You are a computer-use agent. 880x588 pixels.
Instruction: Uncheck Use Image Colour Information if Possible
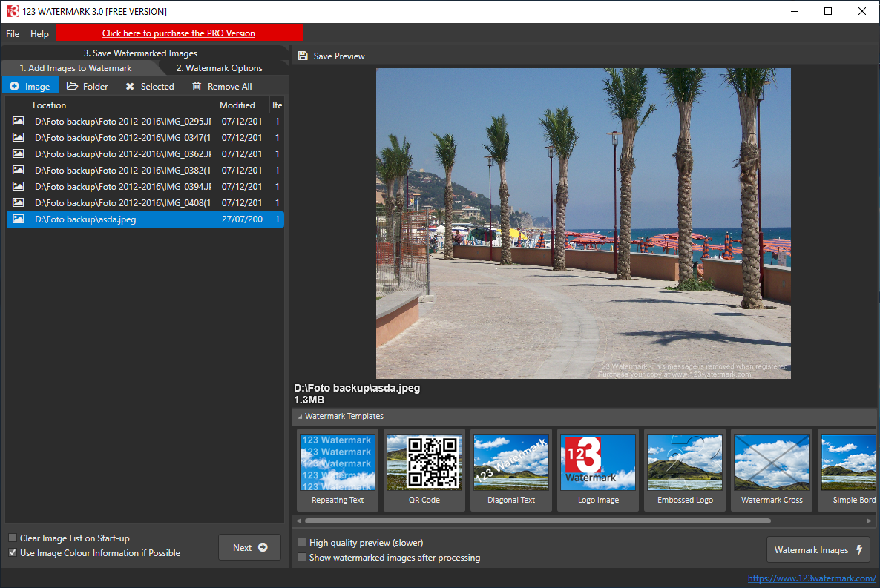pyautogui.click(x=13, y=553)
